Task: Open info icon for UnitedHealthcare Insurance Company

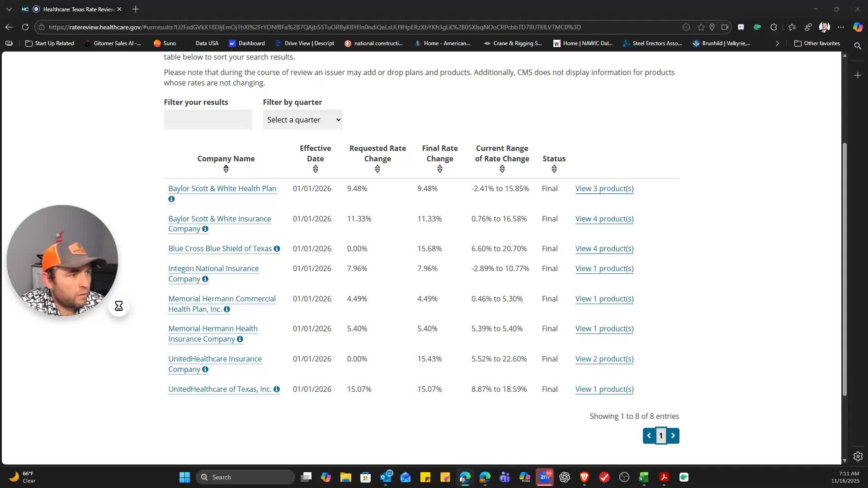Action: [205, 370]
